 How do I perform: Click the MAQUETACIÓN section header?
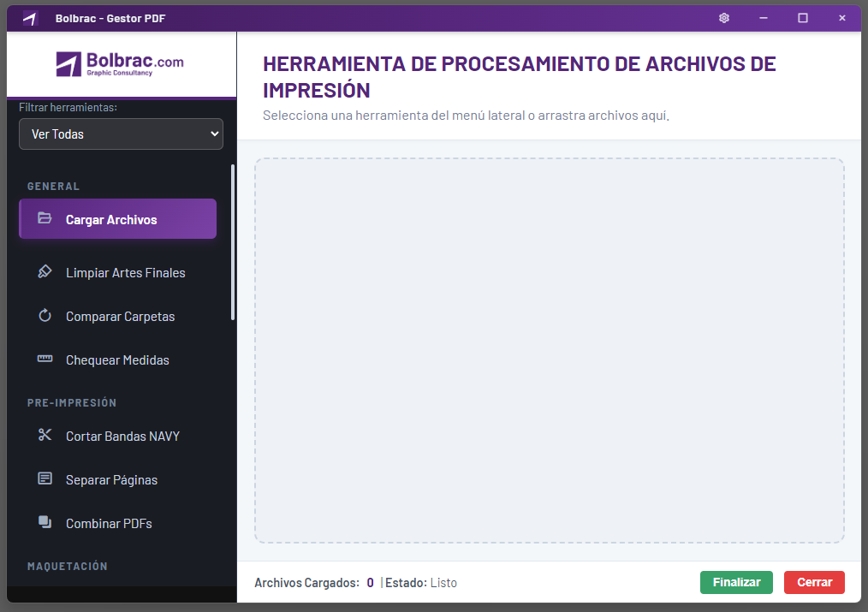68,566
